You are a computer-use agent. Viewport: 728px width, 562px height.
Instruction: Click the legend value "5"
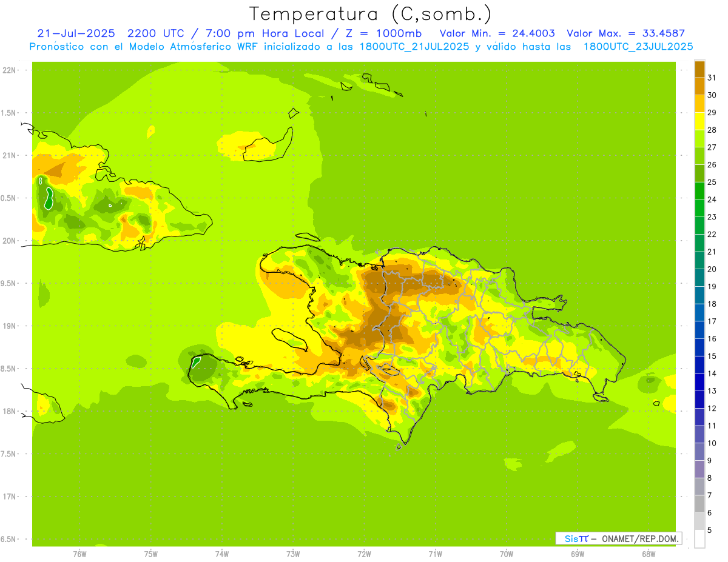(x=710, y=530)
